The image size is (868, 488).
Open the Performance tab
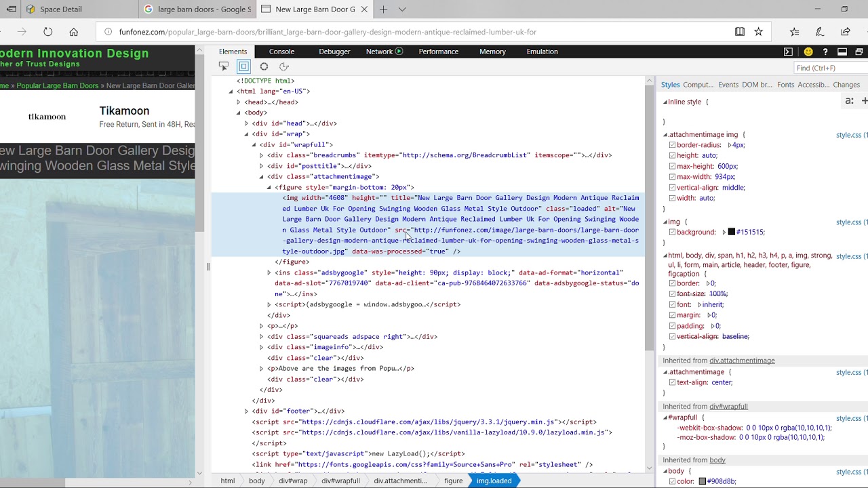pyautogui.click(x=438, y=52)
